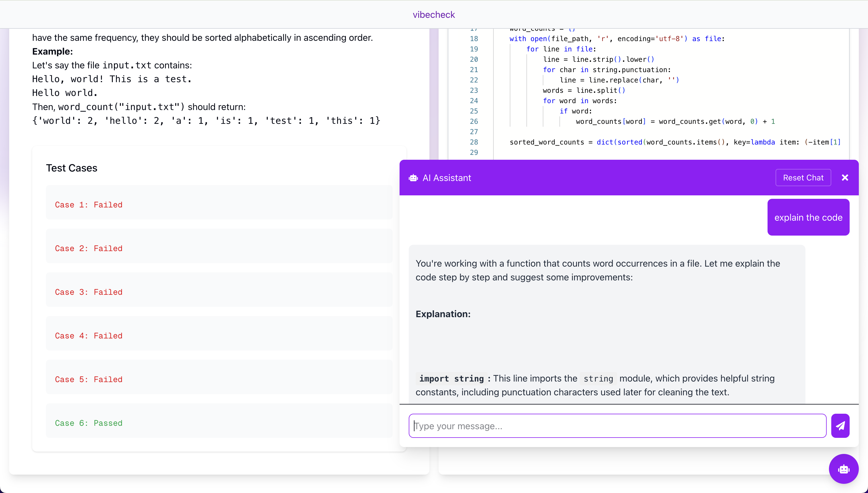Select Case 4: Failed test result

coord(89,336)
